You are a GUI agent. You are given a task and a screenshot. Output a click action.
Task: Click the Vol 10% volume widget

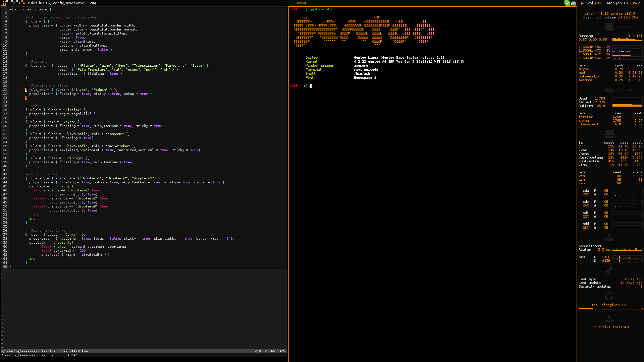[595, 3]
